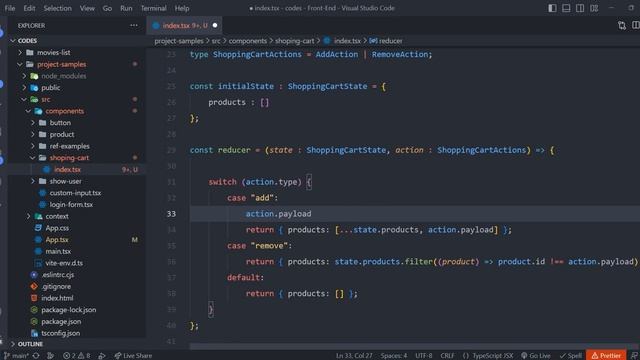Select index.tsx in the explorer tree

77,169
